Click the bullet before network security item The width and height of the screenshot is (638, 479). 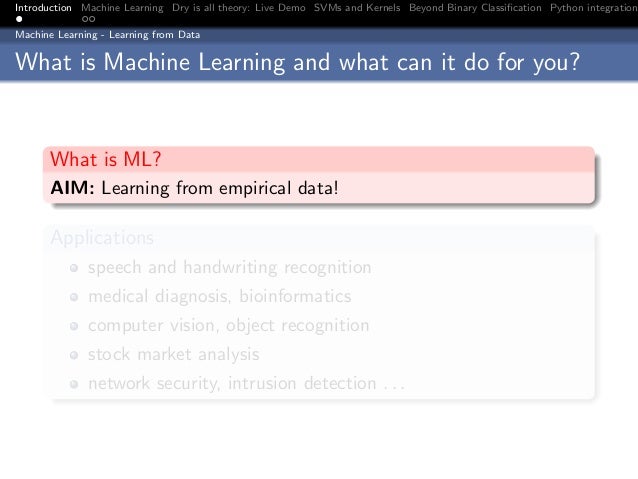coord(75,384)
